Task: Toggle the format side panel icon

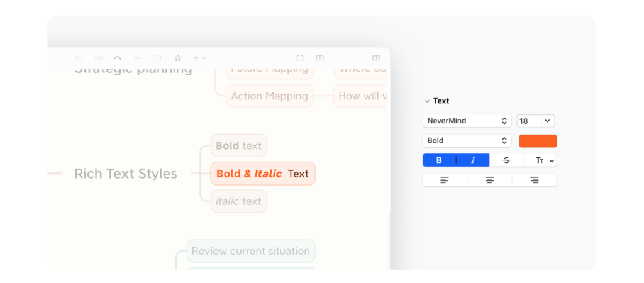Action: pos(376,58)
